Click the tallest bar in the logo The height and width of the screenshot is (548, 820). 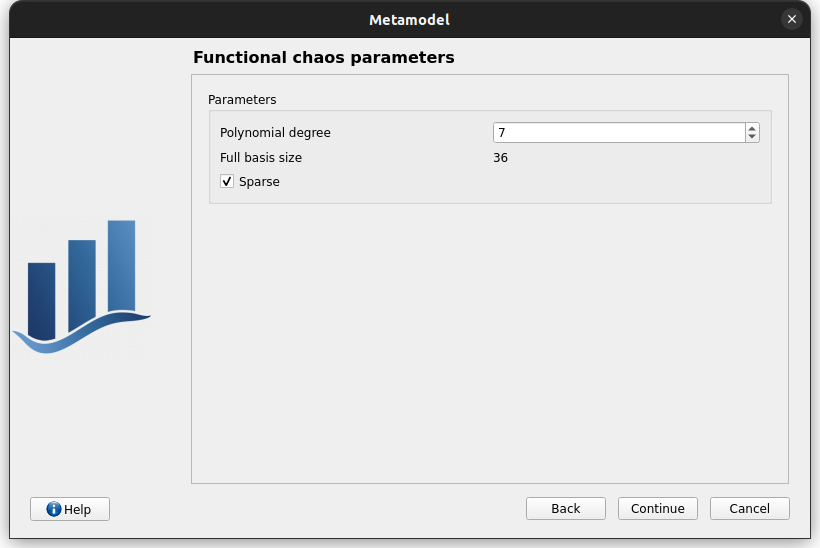pyautogui.click(x=121, y=265)
